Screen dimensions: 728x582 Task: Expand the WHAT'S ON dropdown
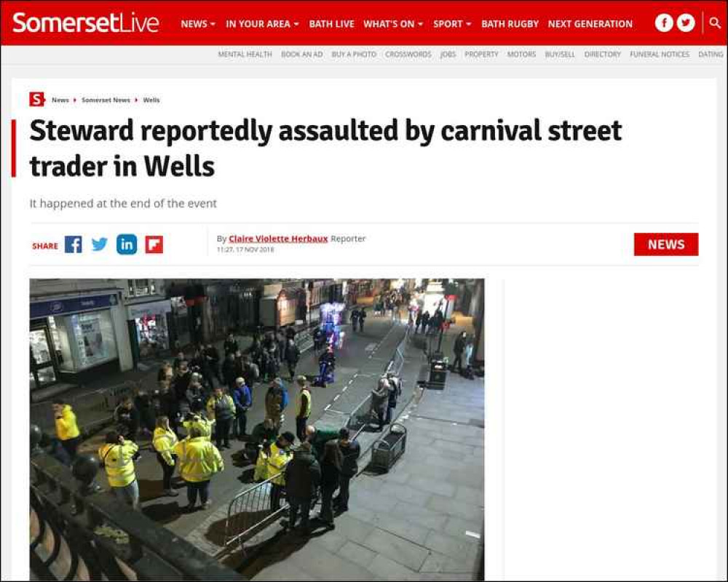(393, 24)
